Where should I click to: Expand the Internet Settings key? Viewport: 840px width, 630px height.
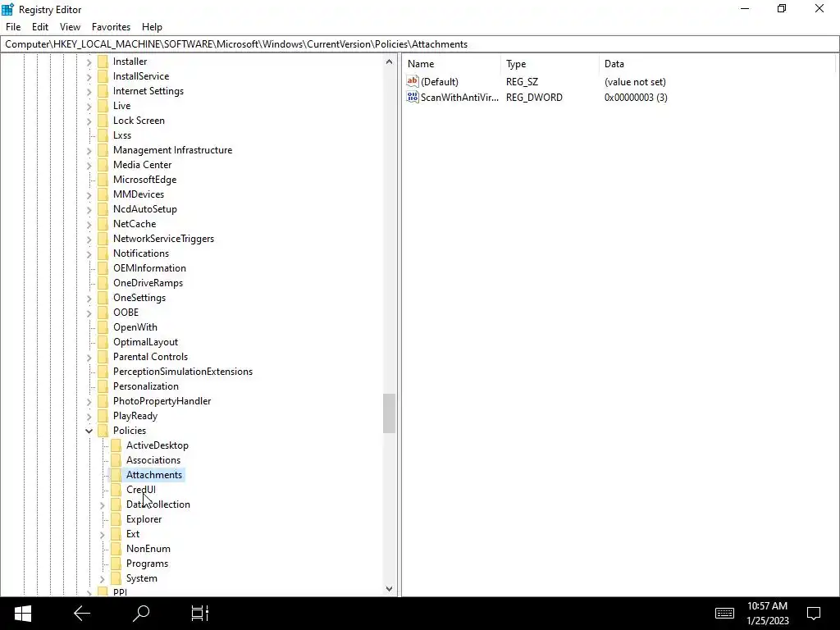coord(89,91)
